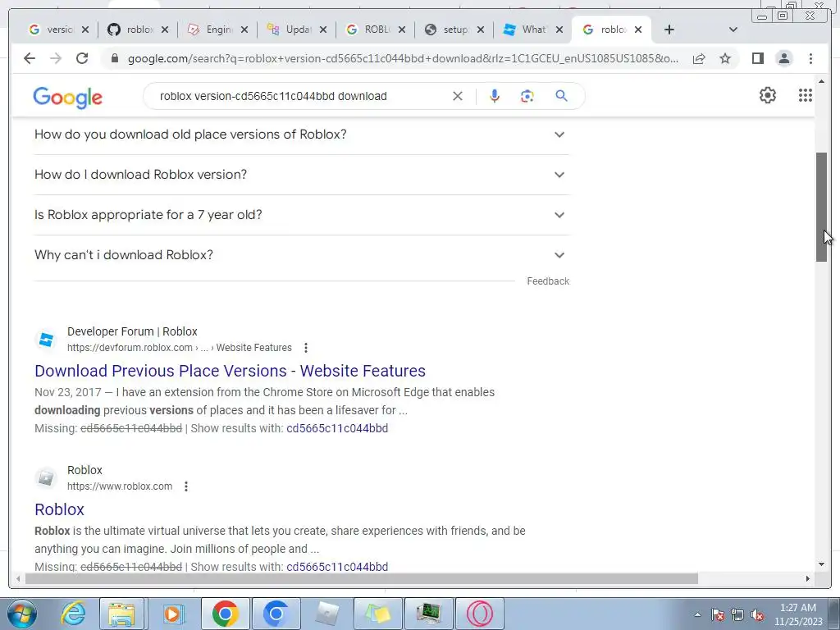Click the horizontal scrollbar thumb
The image size is (840, 630).
362,578
